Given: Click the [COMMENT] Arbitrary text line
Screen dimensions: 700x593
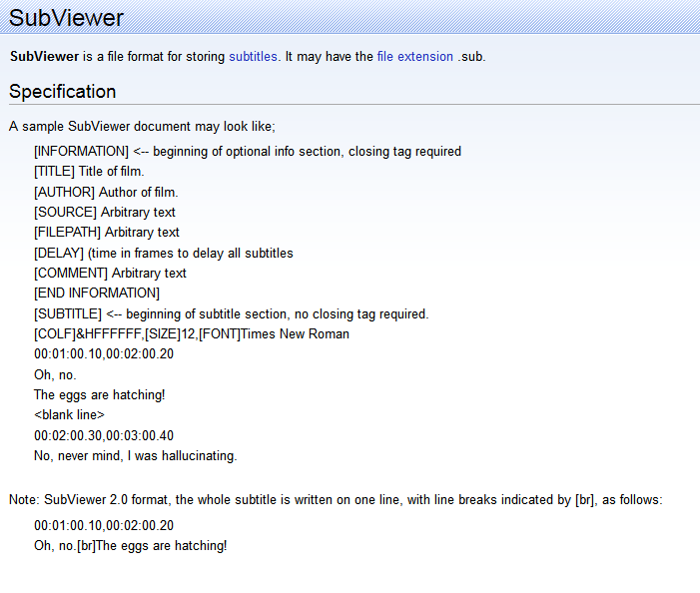Looking at the screenshot, I should coord(110,273).
